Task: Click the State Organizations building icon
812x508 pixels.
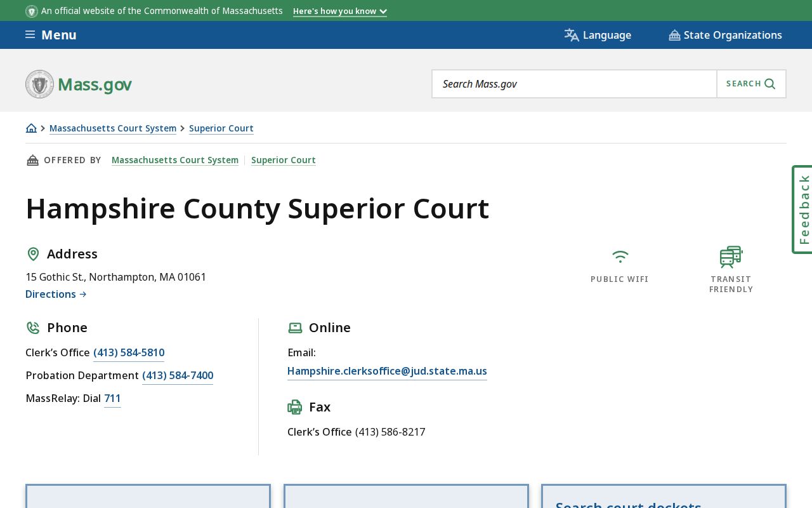Action: (674, 36)
